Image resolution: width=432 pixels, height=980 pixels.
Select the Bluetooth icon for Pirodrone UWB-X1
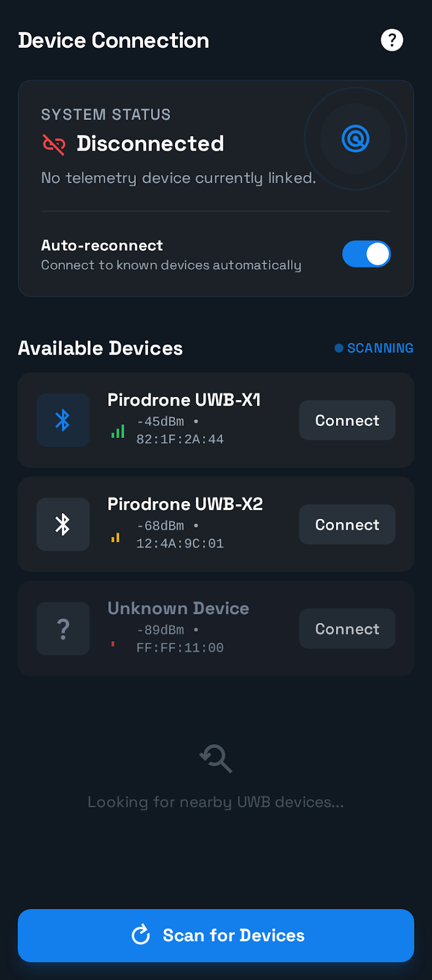(x=63, y=420)
